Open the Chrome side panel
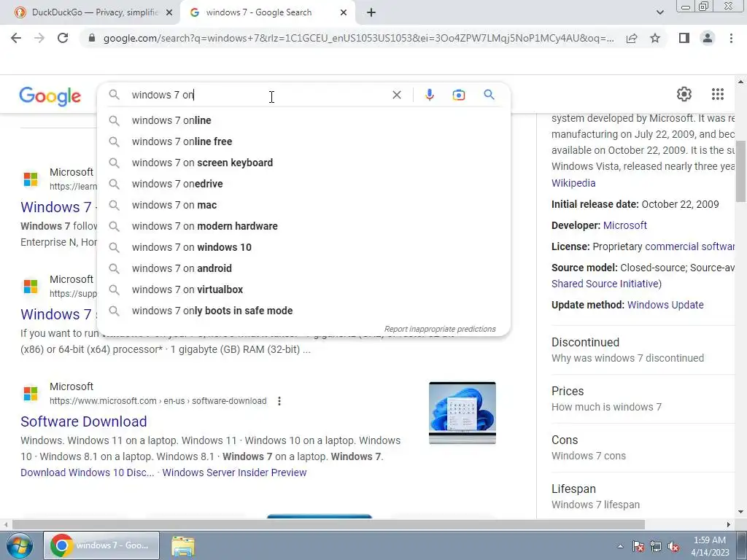Image resolution: width=747 pixels, height=560 pixels. pyautogui.click(x=684, y=38)
